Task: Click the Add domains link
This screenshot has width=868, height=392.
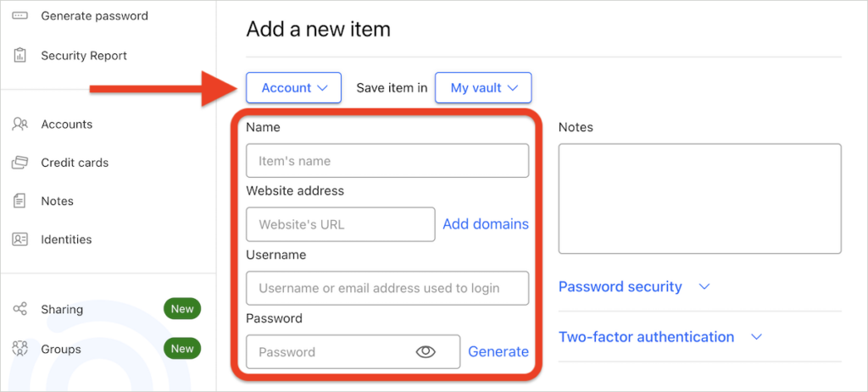Action: [486, 224]
